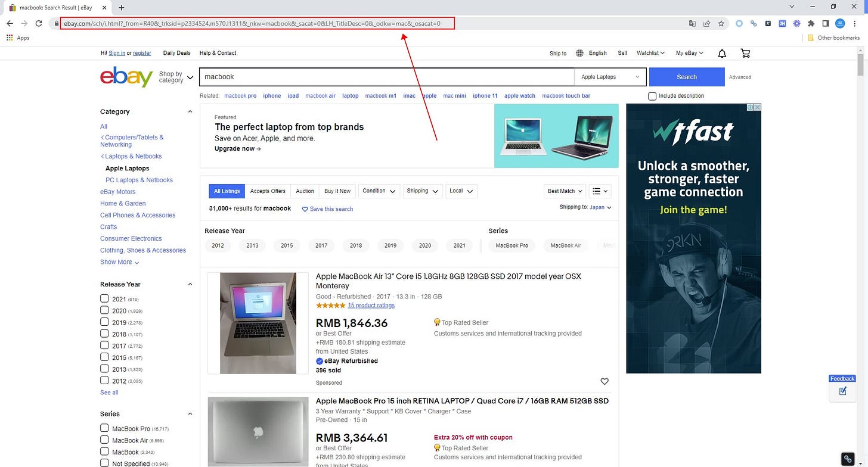Click inside the macbook search field
The width and height of the screenshot is (868, 467).
[386, 77]
